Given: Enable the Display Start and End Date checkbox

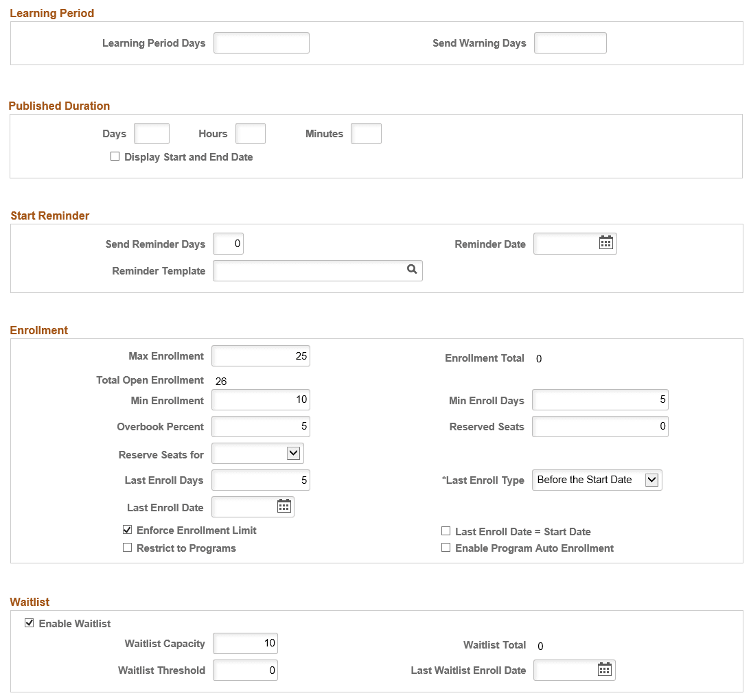Looking at the screenshot, I should coord(115,156).
